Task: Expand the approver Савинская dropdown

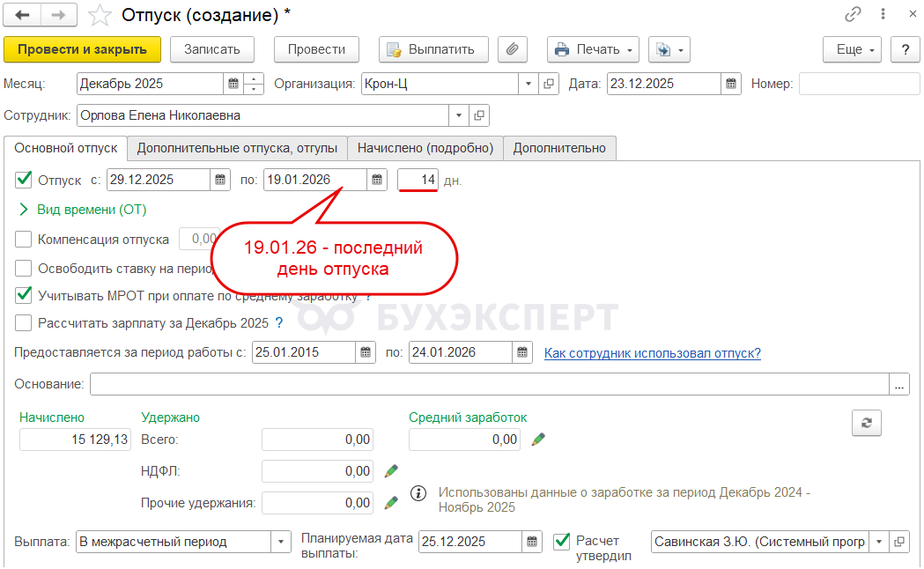Action: click(879, 542)
